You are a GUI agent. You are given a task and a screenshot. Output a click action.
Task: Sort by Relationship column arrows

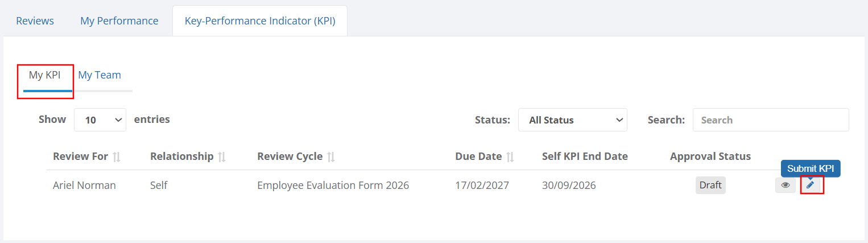(222, 156)
